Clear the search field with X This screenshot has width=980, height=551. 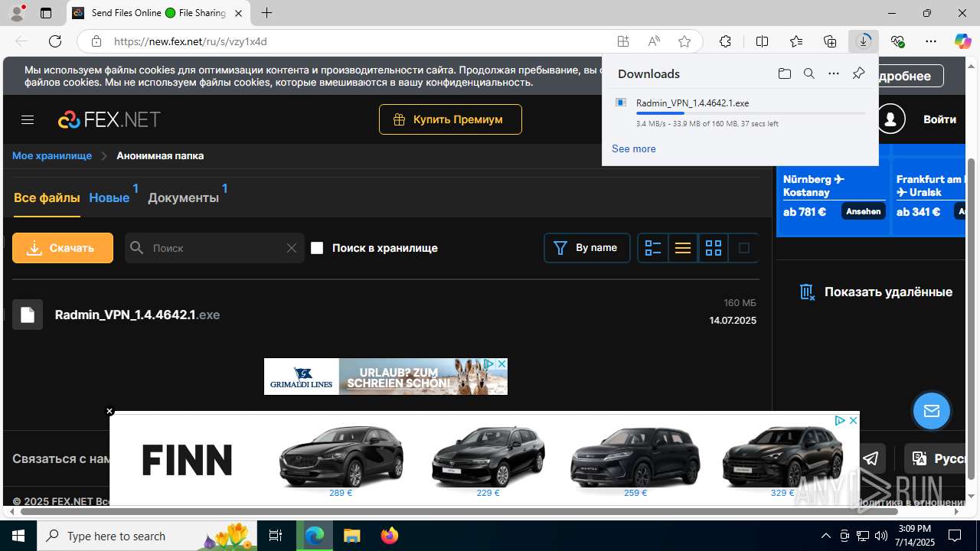pos(291,248)
